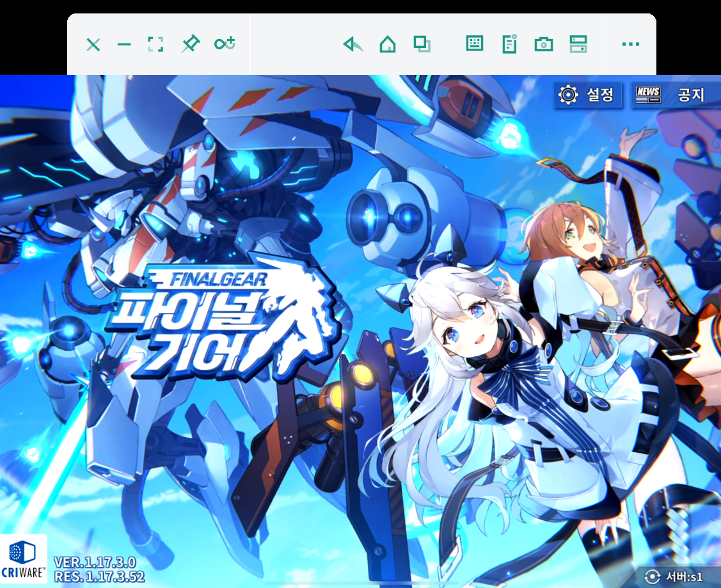
Task: Open the 설정 settings button
Action: 588,95
